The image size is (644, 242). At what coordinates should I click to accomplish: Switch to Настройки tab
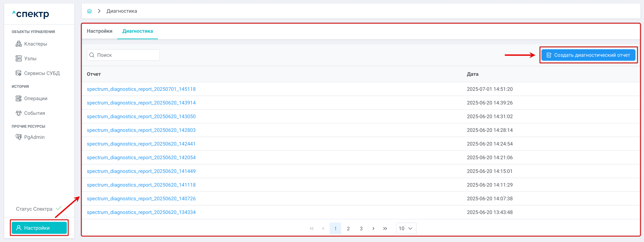100,31
